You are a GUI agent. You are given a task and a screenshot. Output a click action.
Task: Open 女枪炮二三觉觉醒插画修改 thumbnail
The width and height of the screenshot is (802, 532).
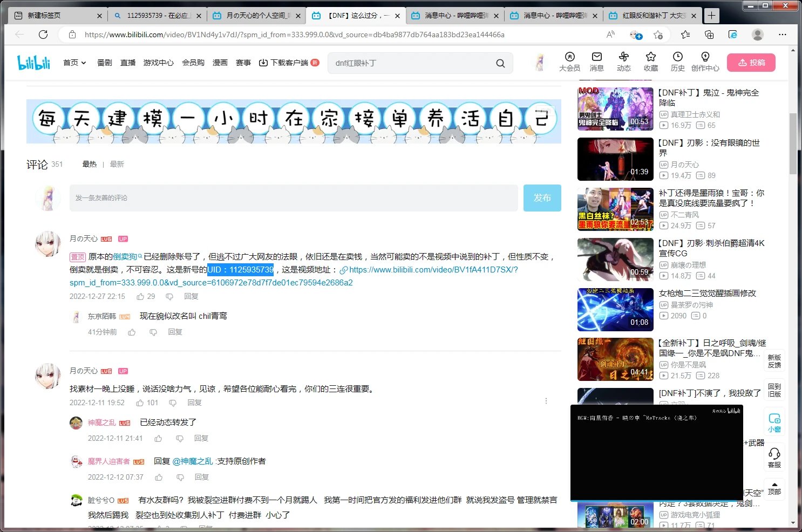tap(615, 310)
